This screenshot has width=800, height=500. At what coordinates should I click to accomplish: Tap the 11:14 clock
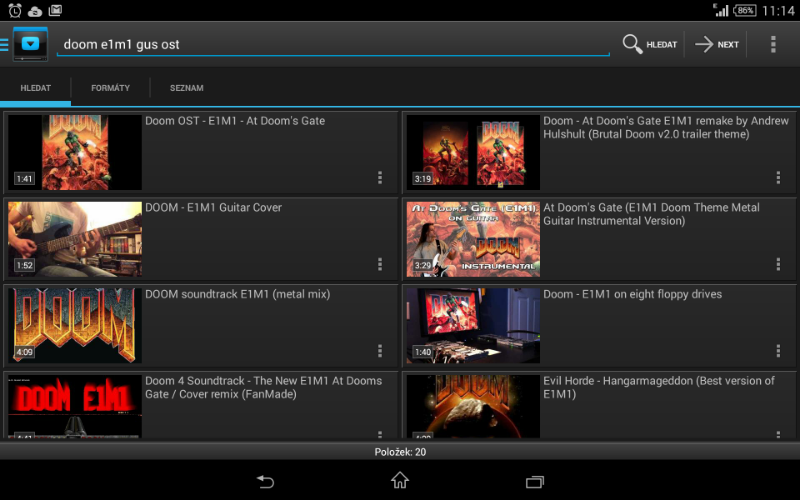(779, 11)
